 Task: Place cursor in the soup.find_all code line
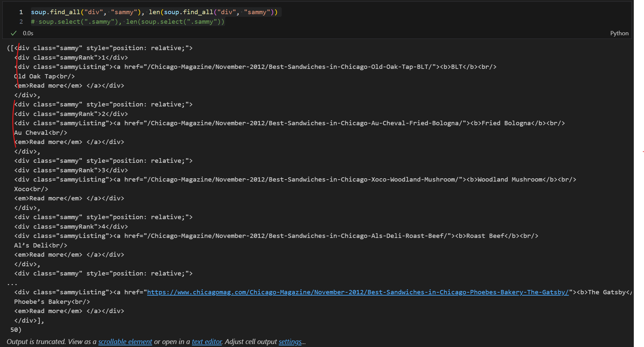pyautogui.click(x=154, y=12)
